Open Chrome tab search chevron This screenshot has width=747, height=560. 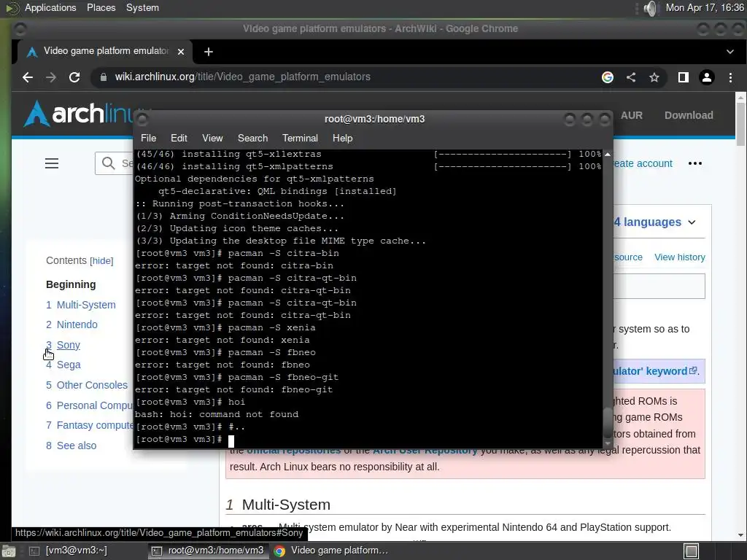(x=729, y=52)
